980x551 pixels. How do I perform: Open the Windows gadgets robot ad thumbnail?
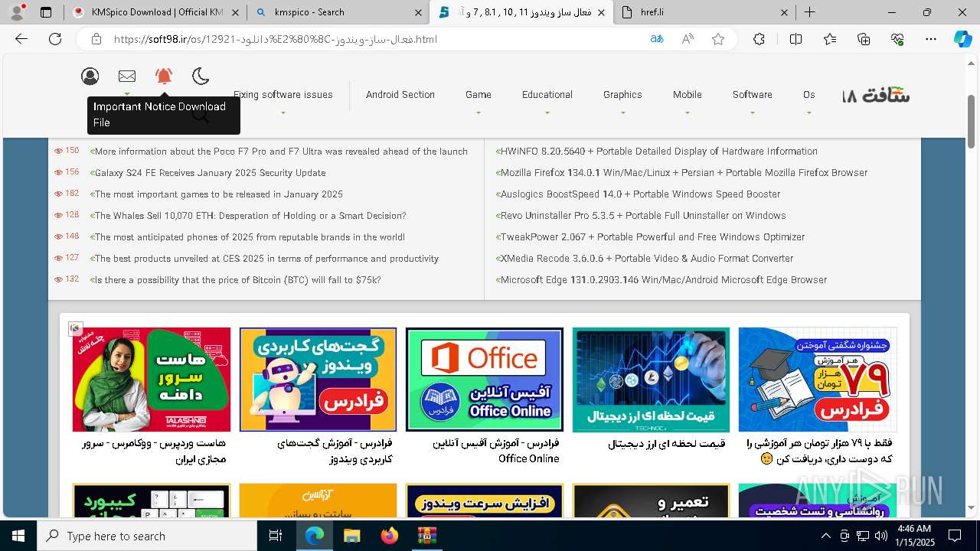pyautogui.click(x=318, y=380)
